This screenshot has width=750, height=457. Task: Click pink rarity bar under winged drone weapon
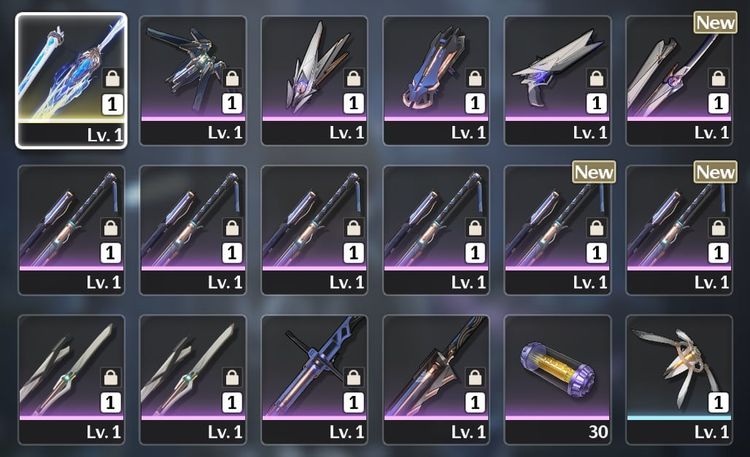(x=193, y=118)
